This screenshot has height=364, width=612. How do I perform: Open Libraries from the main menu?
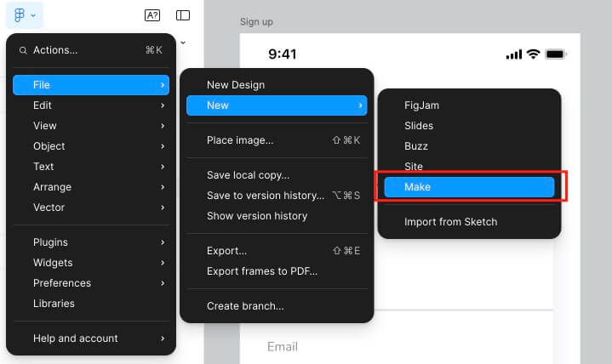(54, 304)
